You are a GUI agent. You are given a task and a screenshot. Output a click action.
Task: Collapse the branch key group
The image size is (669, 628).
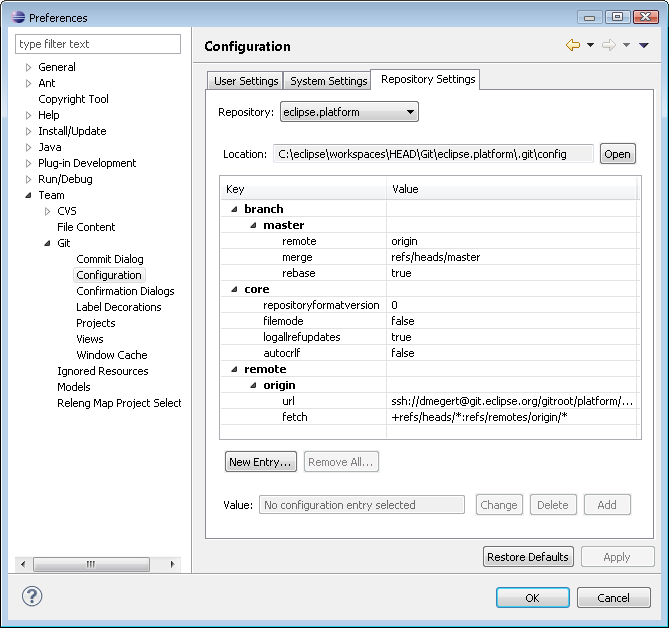point(234,209)
